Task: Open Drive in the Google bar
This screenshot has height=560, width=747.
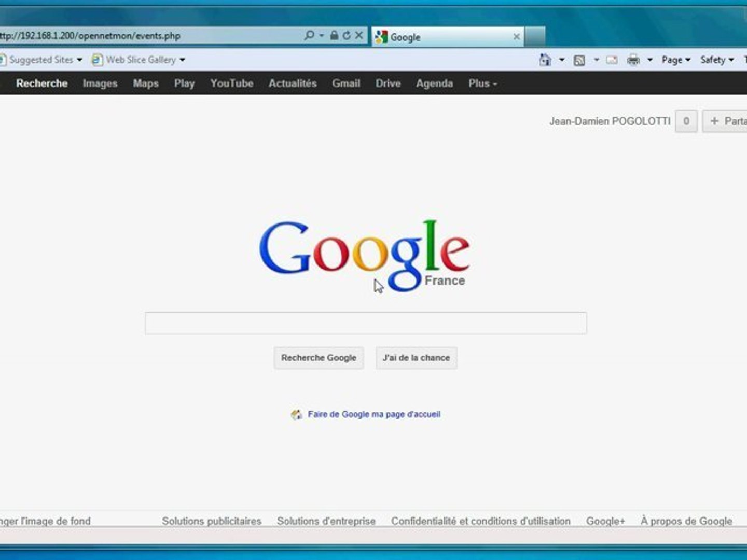Action: [x=388, y=83]
